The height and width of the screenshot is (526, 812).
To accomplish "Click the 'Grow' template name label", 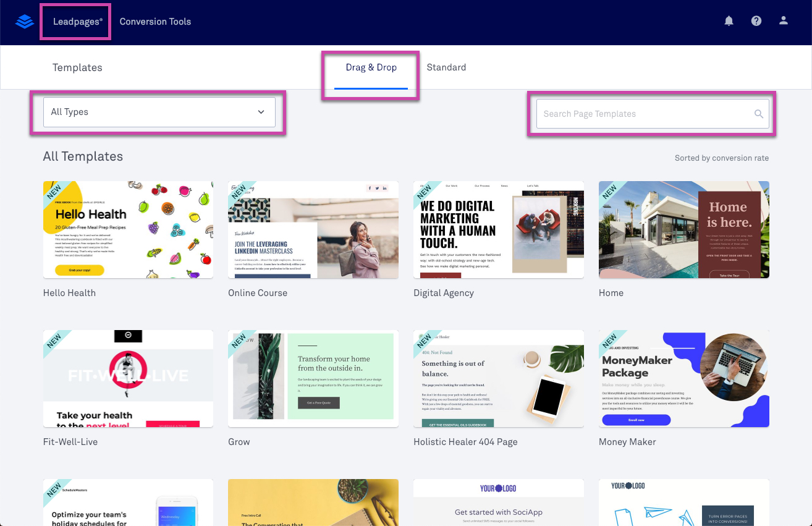I will [239, 442].
